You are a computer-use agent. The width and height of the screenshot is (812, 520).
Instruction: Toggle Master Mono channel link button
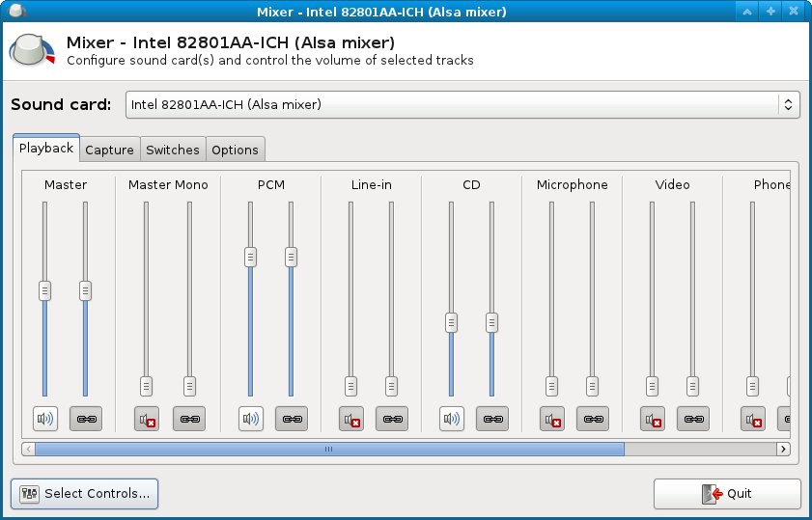pyautogui.click(x=189, y=419)
